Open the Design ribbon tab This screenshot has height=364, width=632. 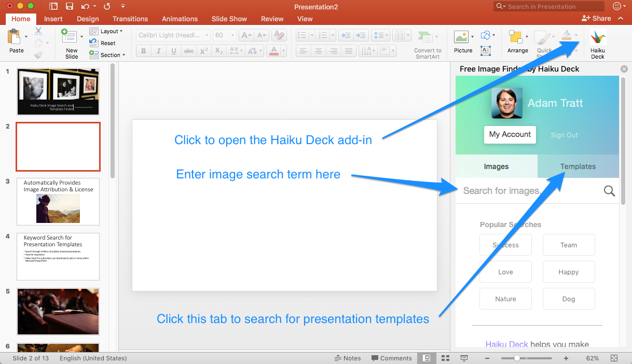click(x=87, y=19)
